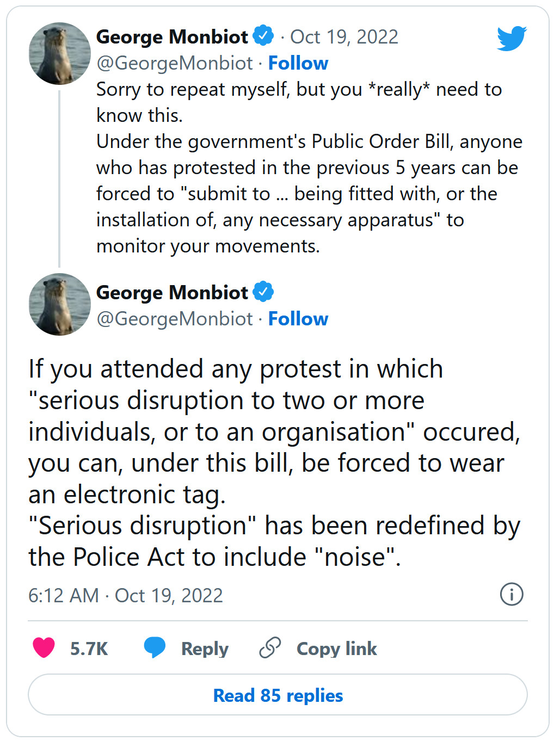Click the blue reply bubble icon
This screenshot has width=560, height=747.
tap(155, 647)
